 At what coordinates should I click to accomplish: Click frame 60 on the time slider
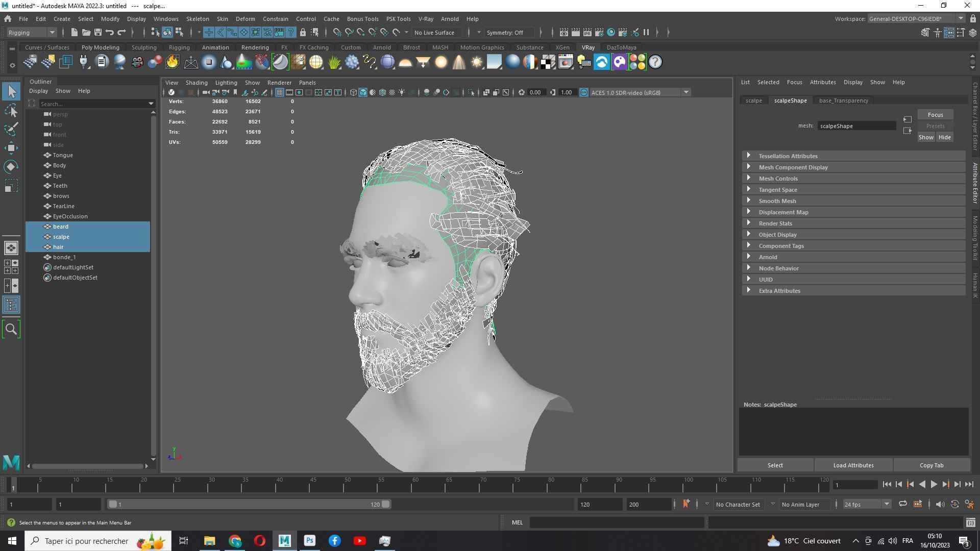(x=415, y=485)
